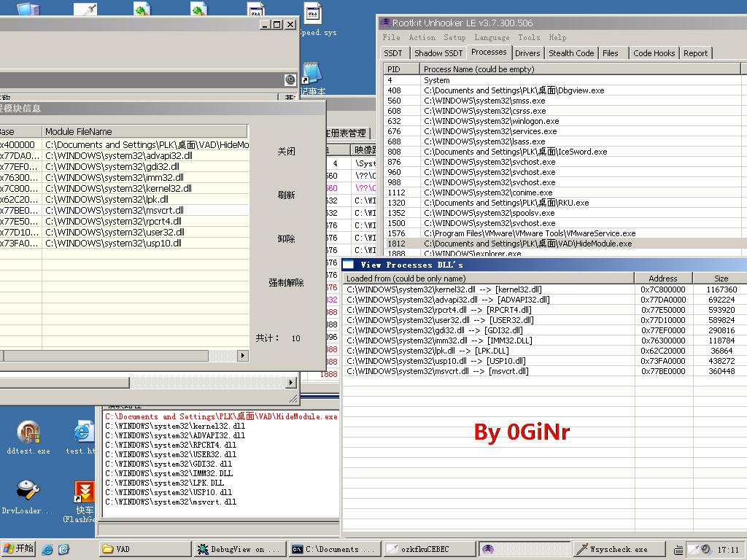Select the kernel32.dll row in View Processes DLL's
Image resolution: width=747 pixels, height=560 pixels.
[x=544, y=289]
